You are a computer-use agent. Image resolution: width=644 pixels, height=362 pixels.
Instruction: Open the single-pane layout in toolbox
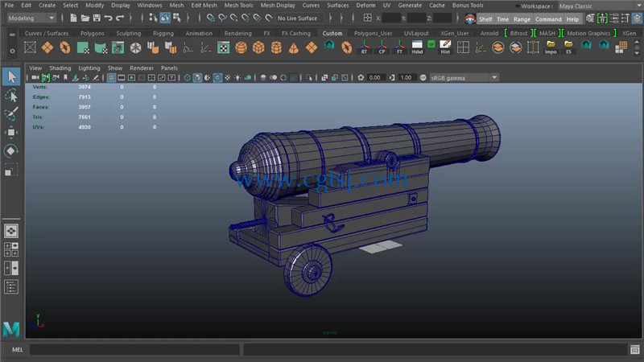pos(11,231)
